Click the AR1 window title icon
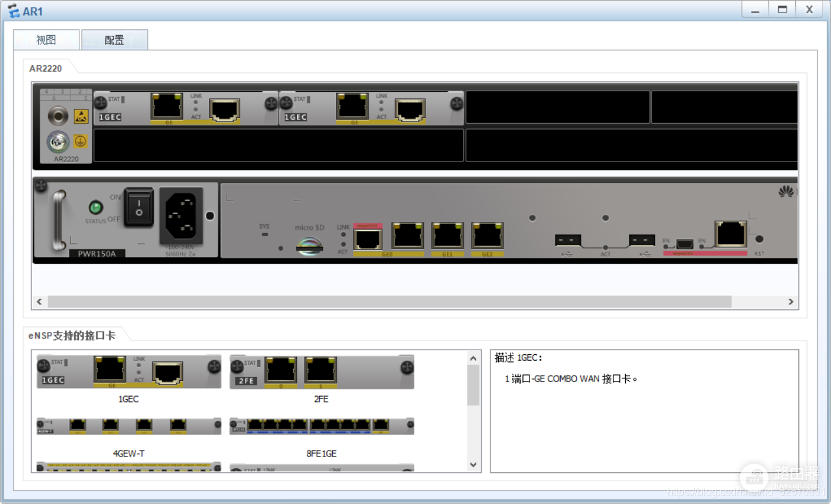The width and height of the screenshot is (831, 504). (13, 10)
